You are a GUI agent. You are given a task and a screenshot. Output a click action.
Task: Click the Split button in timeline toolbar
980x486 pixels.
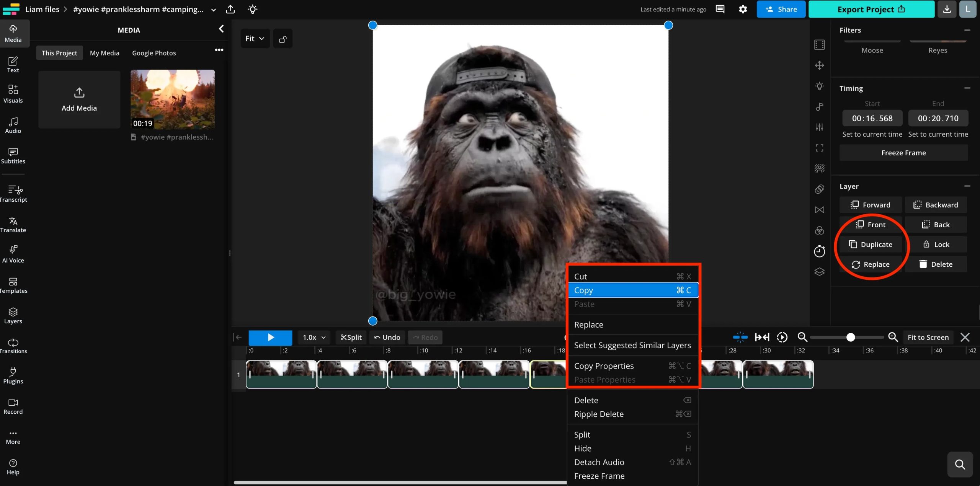click(x=351, y=338)
